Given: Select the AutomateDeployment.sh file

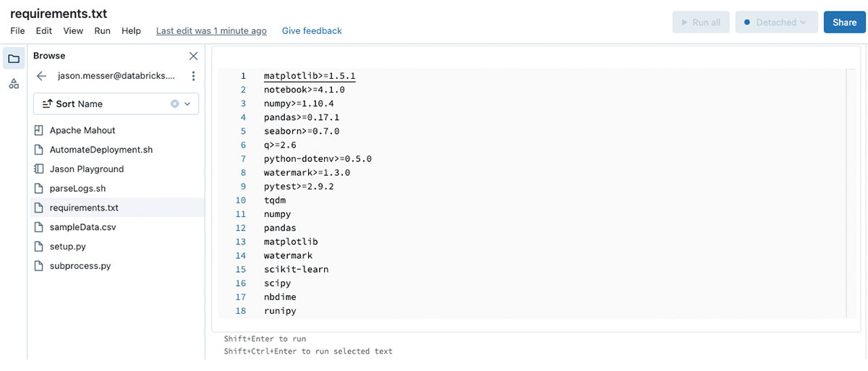Looking at the screenshot, I should click(101, 150).
